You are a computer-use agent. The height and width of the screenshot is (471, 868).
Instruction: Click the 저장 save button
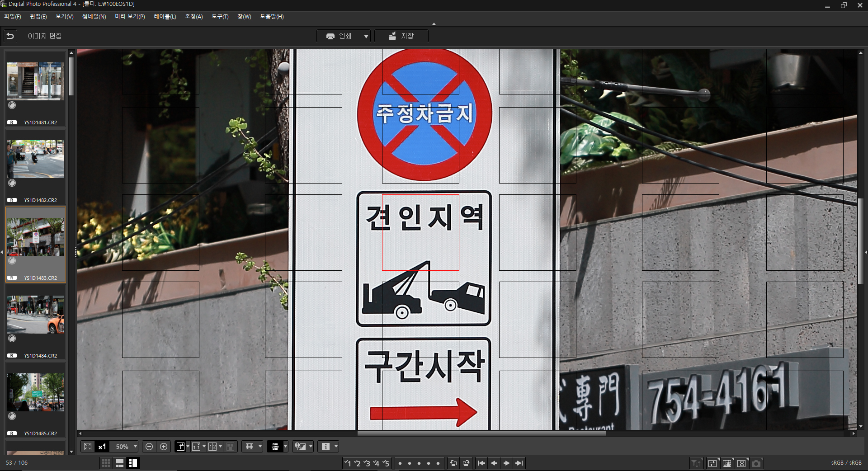401,36
